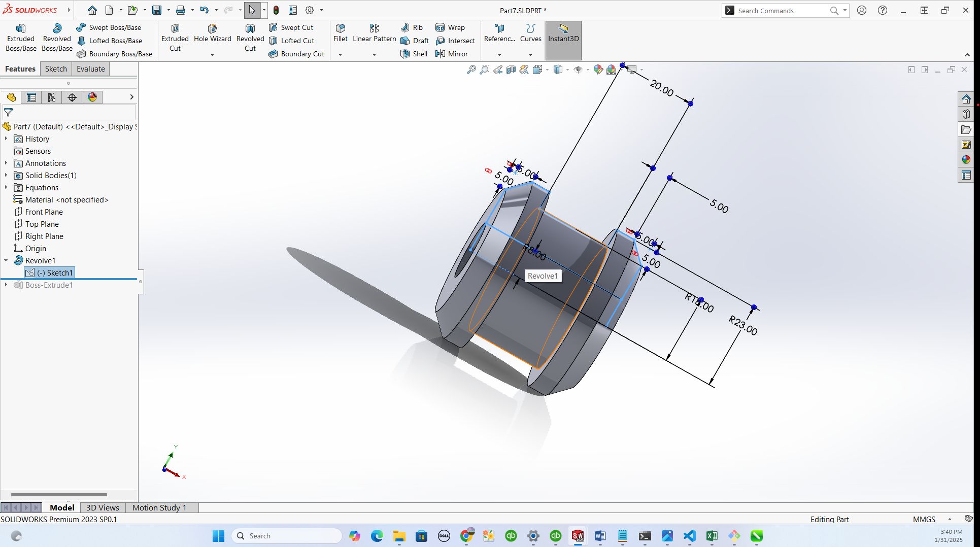Open the Options gear icon

[x=310, y=10]
